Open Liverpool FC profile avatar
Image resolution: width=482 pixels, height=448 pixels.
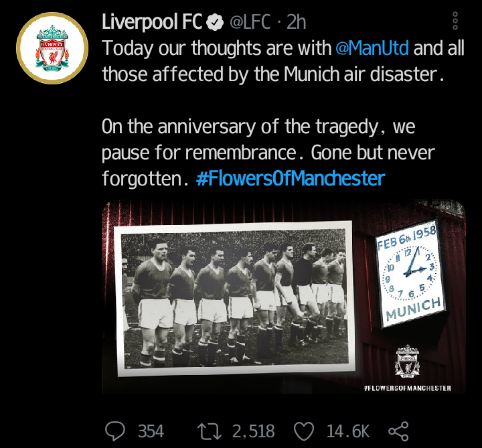tap(52, 48)
